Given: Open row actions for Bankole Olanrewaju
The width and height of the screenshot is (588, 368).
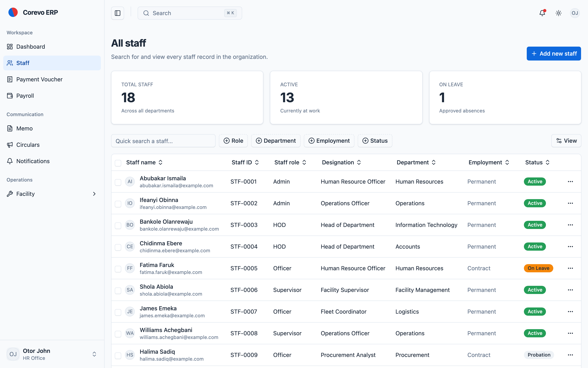Looking at the screenshot, I should click(570, 225).
